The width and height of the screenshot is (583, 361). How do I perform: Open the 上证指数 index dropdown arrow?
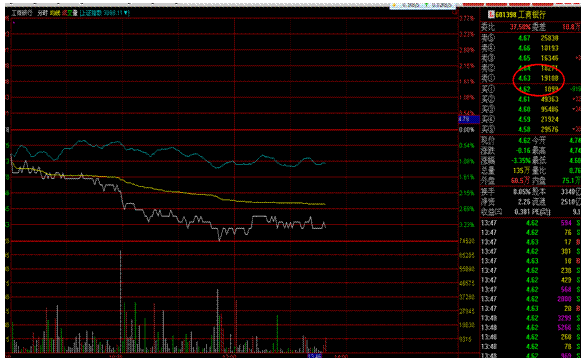(126, 13)
